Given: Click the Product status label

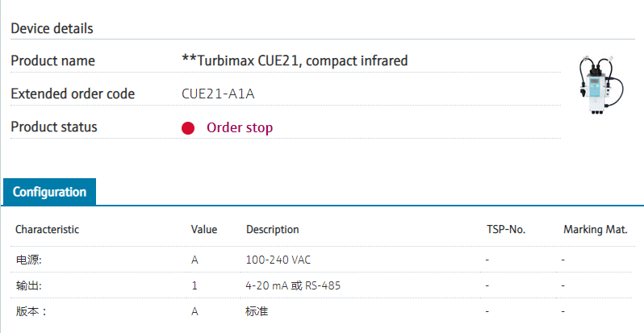Looking at the screenshot, I should [x=53, y=127].
